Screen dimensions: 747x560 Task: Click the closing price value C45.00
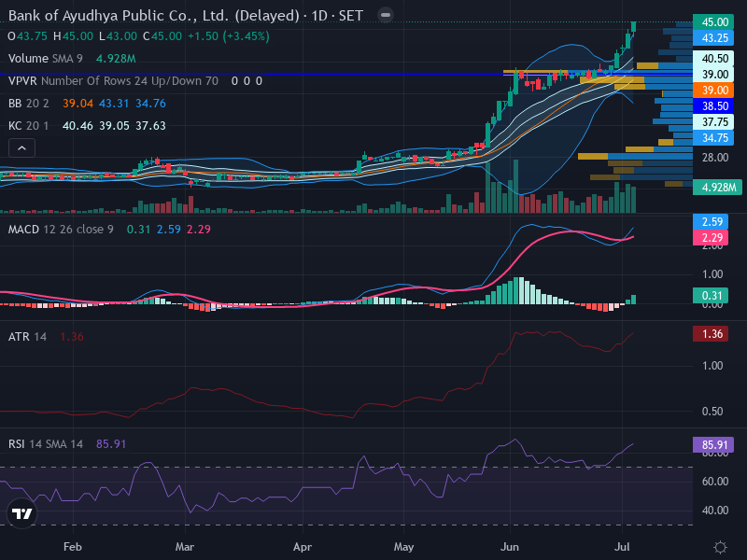162,36
